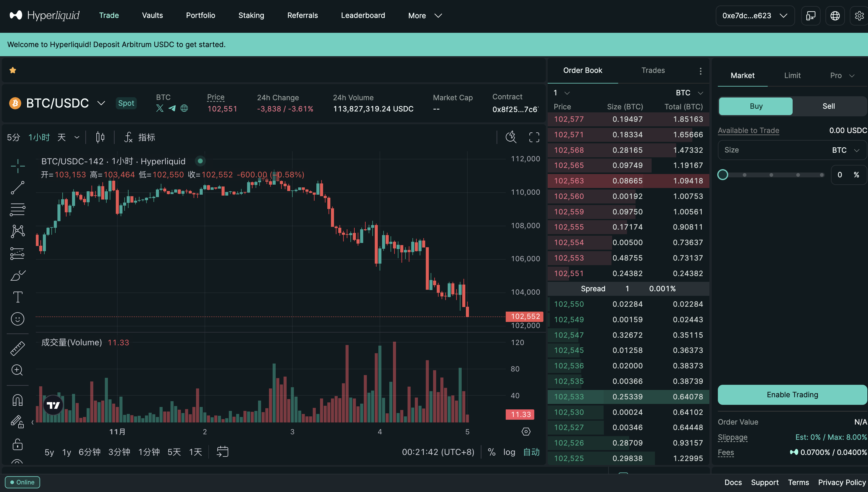Viewport: 868px width, 492px height.
Task: Select the text annotation tool
Action: tap(18, 297)
